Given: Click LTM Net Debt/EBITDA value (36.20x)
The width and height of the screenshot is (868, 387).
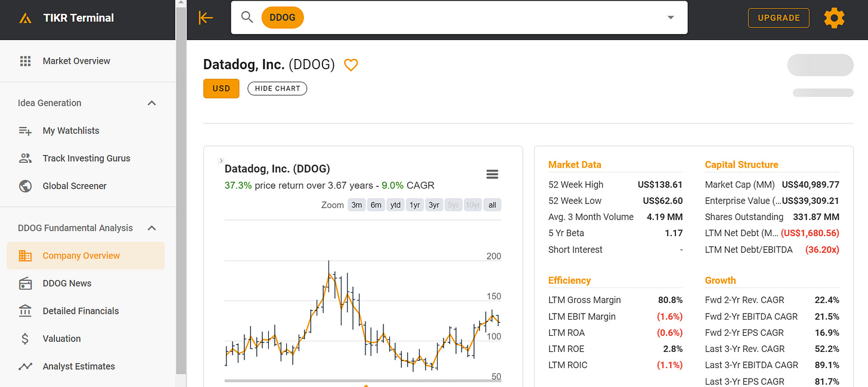Looking at the screenshot, I should pos(822,250).
